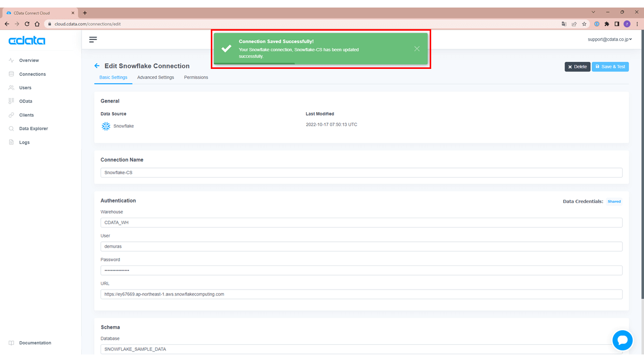Screen dimensions: 644x362
Task: Bookmark this page with the star icon
Action: (584, 24)
